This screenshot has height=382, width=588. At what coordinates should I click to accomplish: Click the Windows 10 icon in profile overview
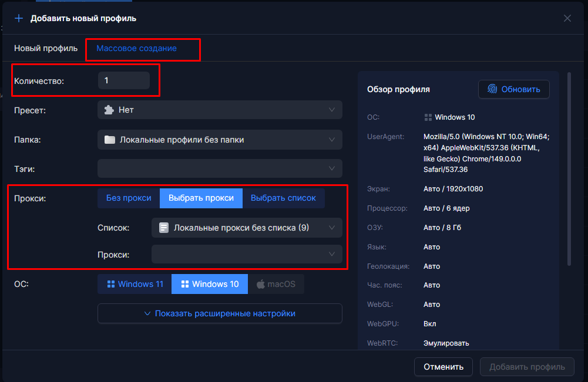click(428, 117)
